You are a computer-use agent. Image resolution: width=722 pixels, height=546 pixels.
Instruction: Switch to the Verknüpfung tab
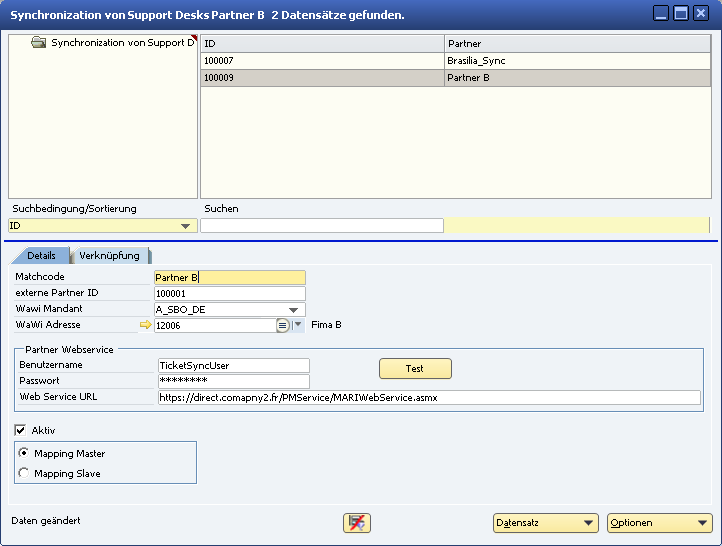[x=109, y=256]
